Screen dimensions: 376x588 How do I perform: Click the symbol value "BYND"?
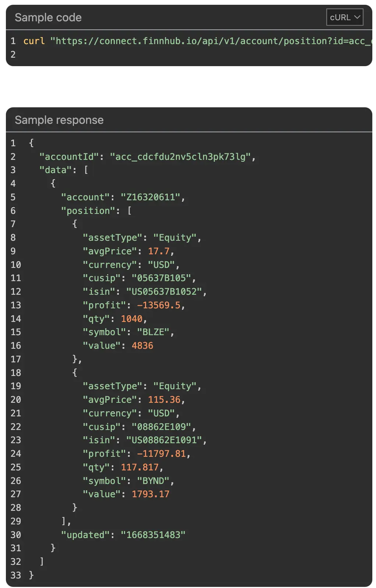click(153, 481)
